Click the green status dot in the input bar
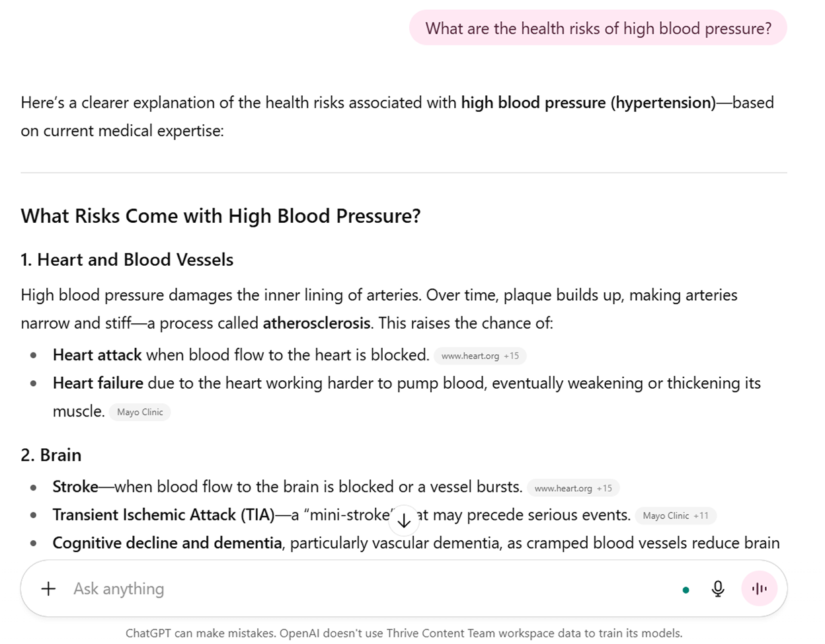Screen dimensions: 825x644 (687, 588)
